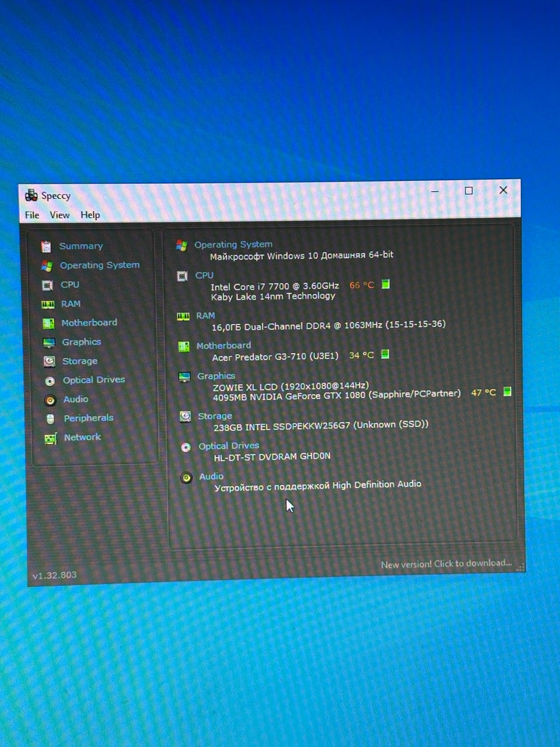Open the View menu

coord(60,215)
